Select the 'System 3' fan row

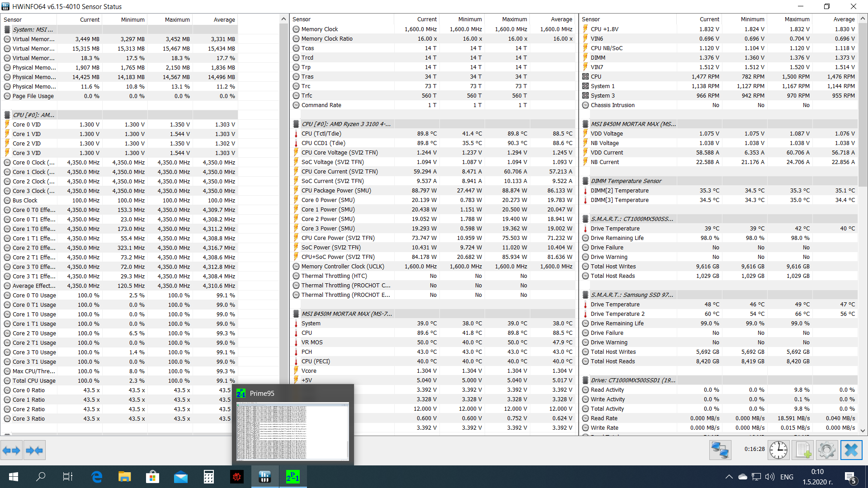tap(718, 95)
